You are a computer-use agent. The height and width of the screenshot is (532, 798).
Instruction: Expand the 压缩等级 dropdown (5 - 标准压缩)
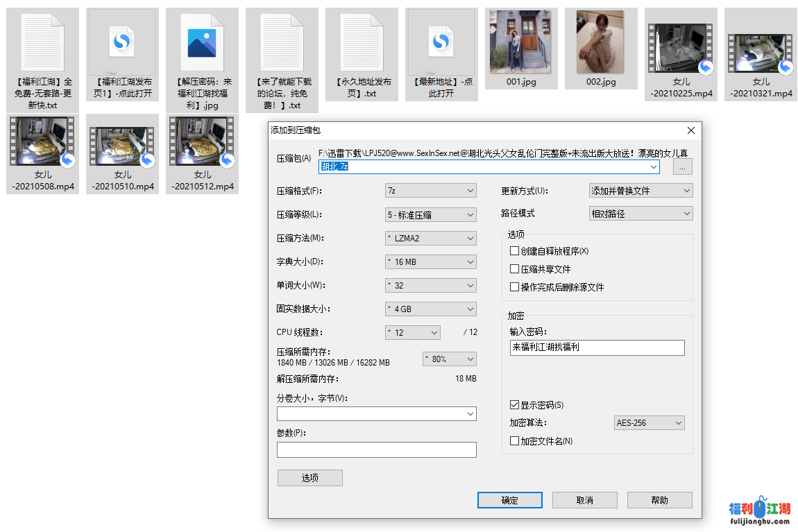point(431,215)
